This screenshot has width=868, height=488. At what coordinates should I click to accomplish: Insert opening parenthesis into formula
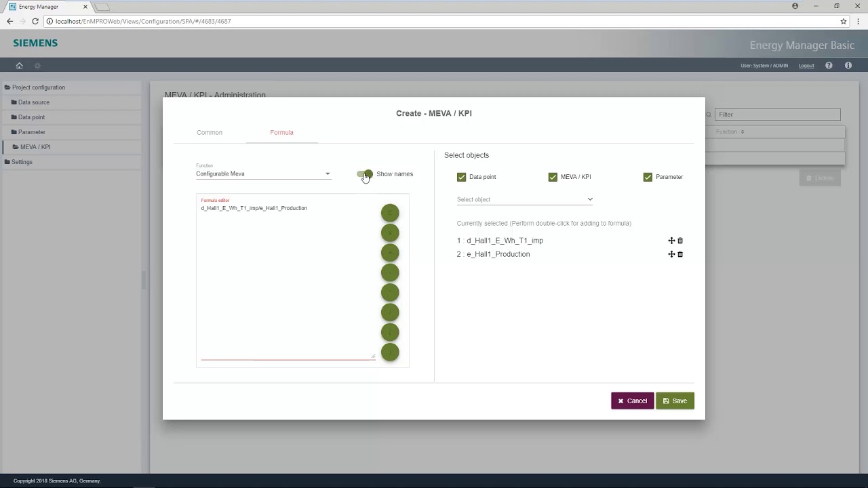[x=390, y=332]
